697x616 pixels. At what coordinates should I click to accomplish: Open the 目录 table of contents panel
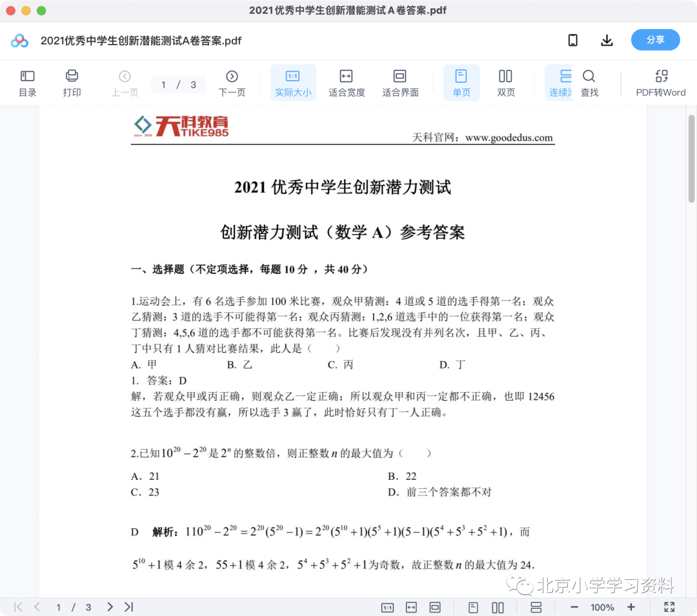(28, 83)
